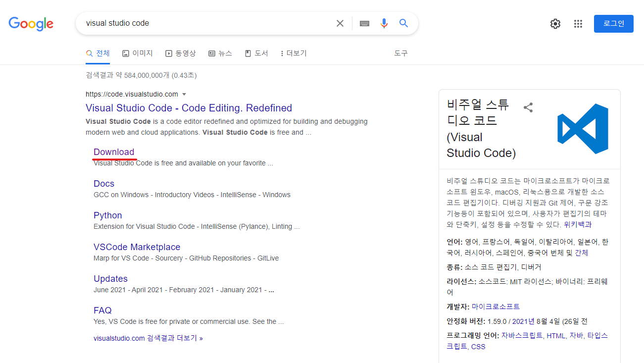Click the Marketplace snippet mentioning GitHub Repositories

click(x=186, y=258)
